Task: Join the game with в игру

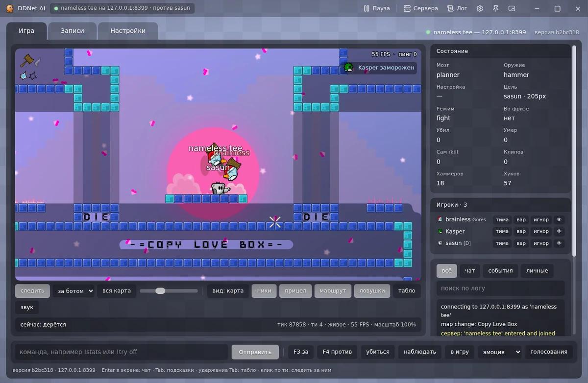Action: (x=460, y=352)
